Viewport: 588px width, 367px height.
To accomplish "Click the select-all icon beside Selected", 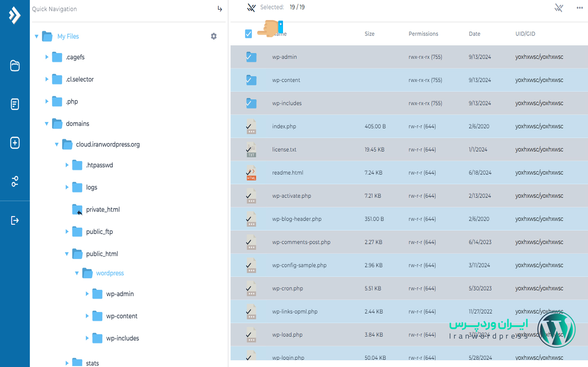I will tap(251, 7).
